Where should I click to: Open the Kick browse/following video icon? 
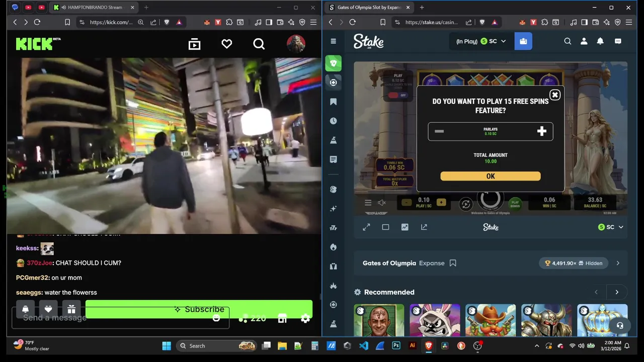click(x=194, y=44)
